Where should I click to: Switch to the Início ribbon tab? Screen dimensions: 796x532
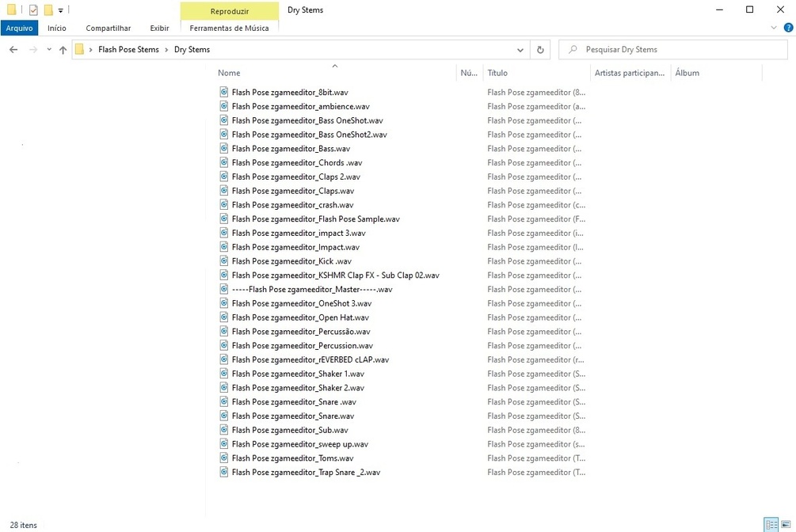57,28
